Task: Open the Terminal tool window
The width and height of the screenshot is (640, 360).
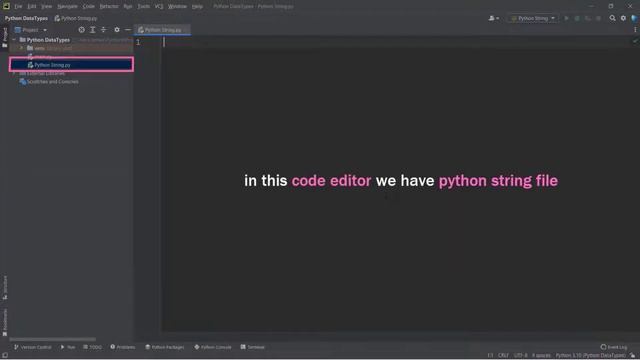Action: [253, 347]
